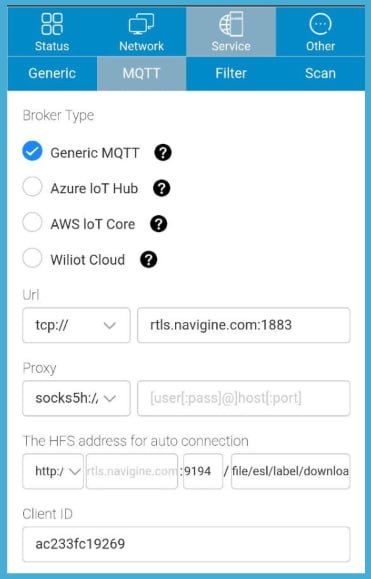Open the HFS http protocol dropdown

(53, 471)
